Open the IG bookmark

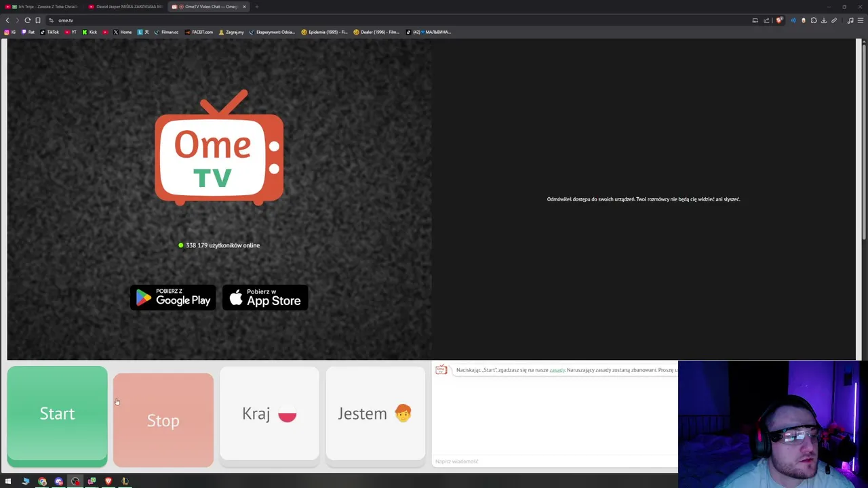(x=10, y=32)
